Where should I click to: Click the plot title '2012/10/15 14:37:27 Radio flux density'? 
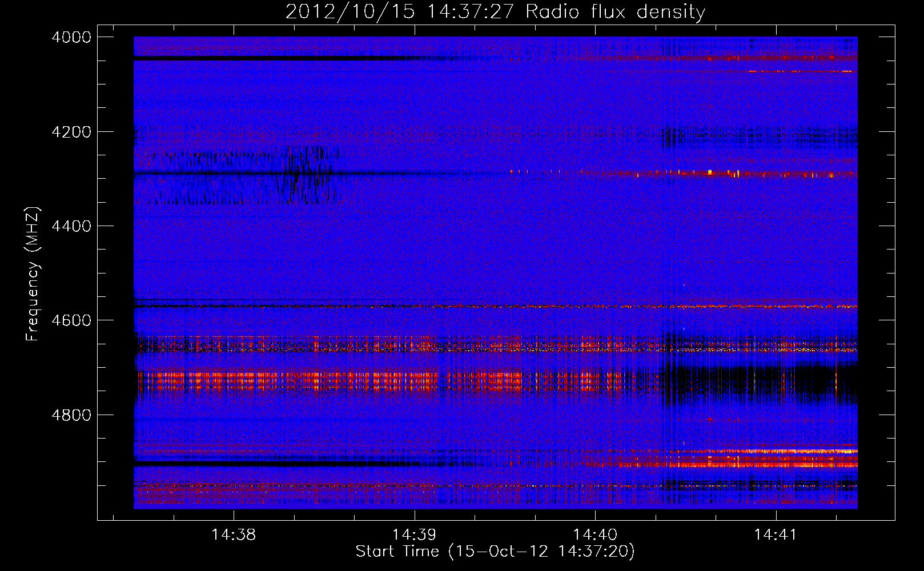pos(495,11)
